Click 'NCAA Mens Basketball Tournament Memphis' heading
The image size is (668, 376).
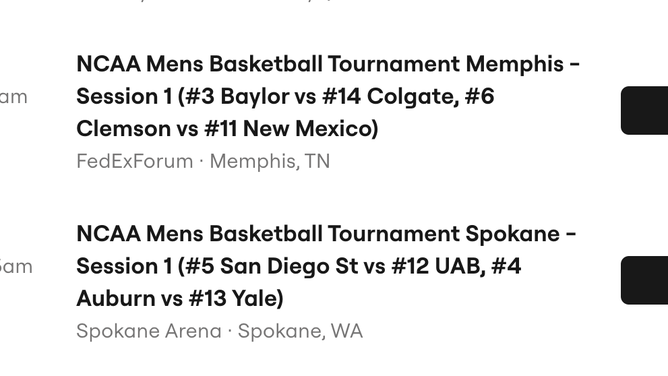click(320, 64)
